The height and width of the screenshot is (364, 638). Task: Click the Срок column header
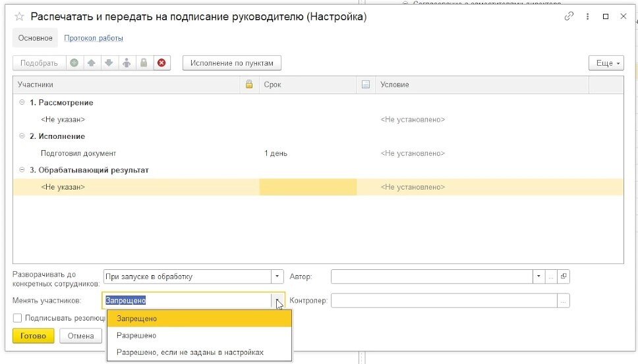point(308,84)
